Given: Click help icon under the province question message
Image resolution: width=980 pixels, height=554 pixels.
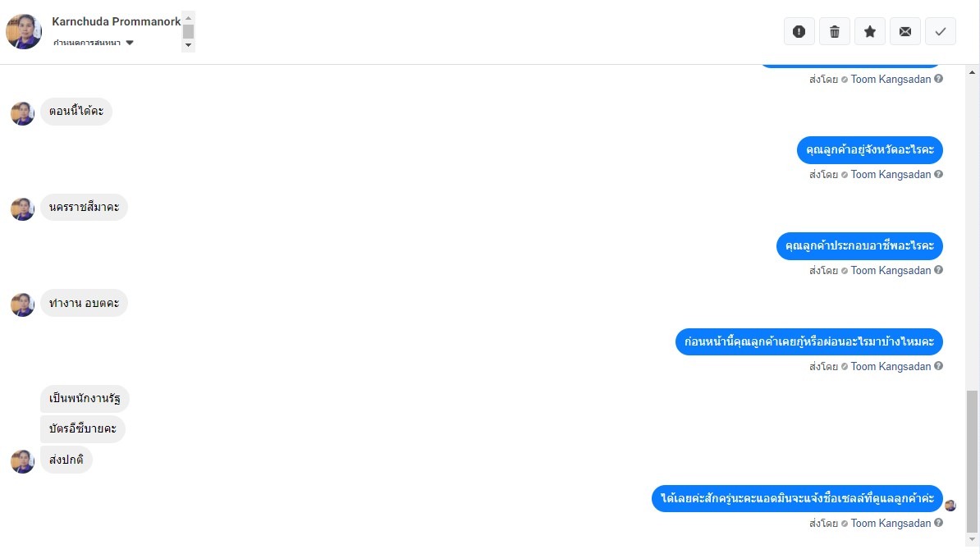Looking at the screenshot, I should [x=939, y=174].
